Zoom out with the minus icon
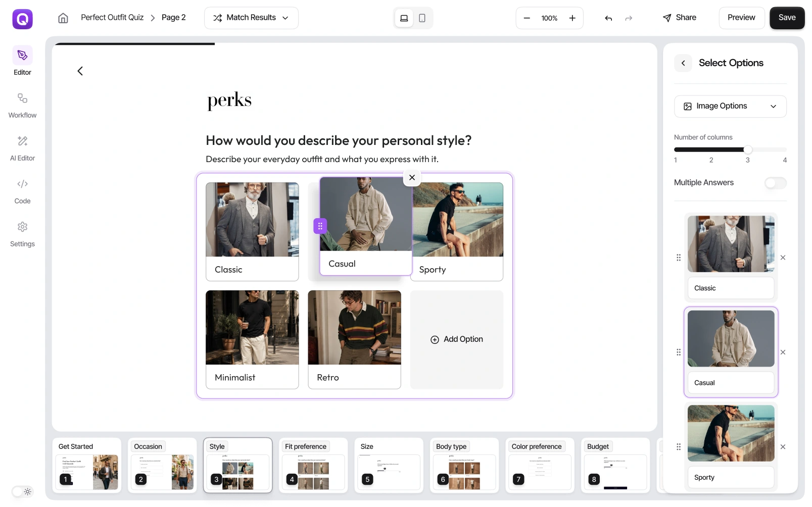This screenshot has width=812, height=507. [527, 18]
